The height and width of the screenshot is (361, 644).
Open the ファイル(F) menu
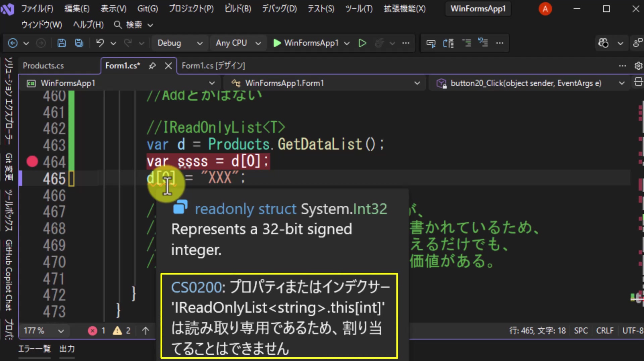[x=37, y=8]
